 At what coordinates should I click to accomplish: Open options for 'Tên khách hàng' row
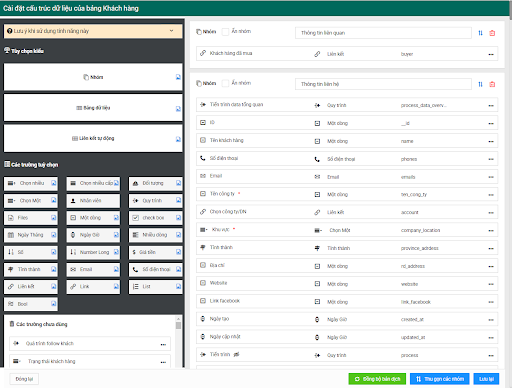click(x=491, y=141)
